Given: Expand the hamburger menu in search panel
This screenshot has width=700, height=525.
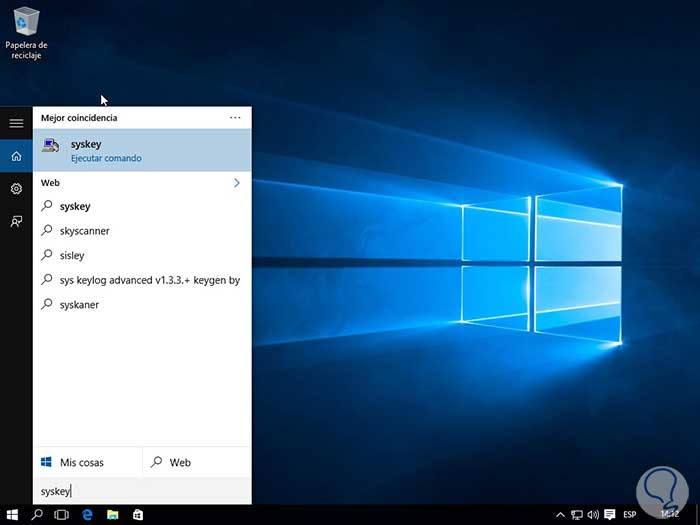Looking at the screenshot, I should coord(16,122).
